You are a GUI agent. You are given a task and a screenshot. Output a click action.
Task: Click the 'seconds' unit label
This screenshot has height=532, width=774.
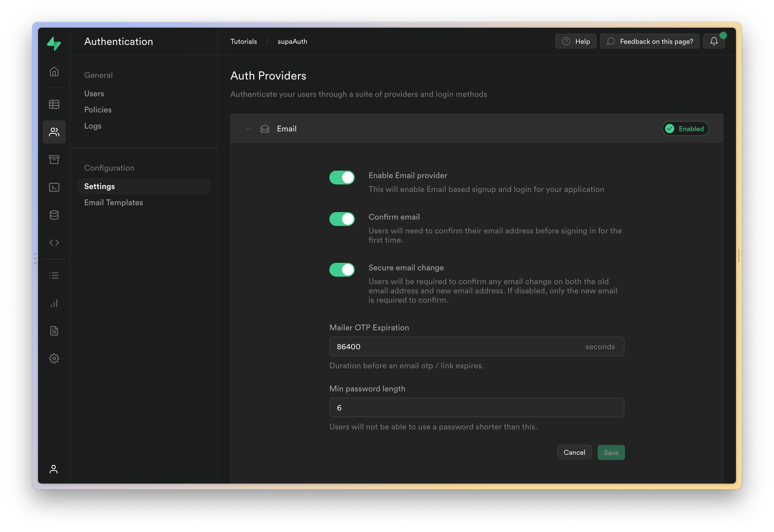[x=600, y=347]
